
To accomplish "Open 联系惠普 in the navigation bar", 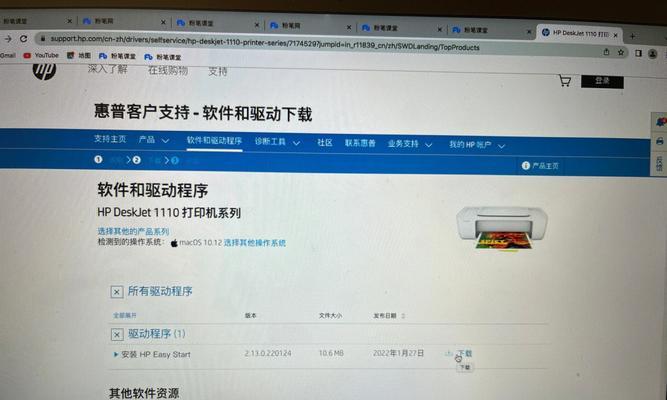I will 360,143.
